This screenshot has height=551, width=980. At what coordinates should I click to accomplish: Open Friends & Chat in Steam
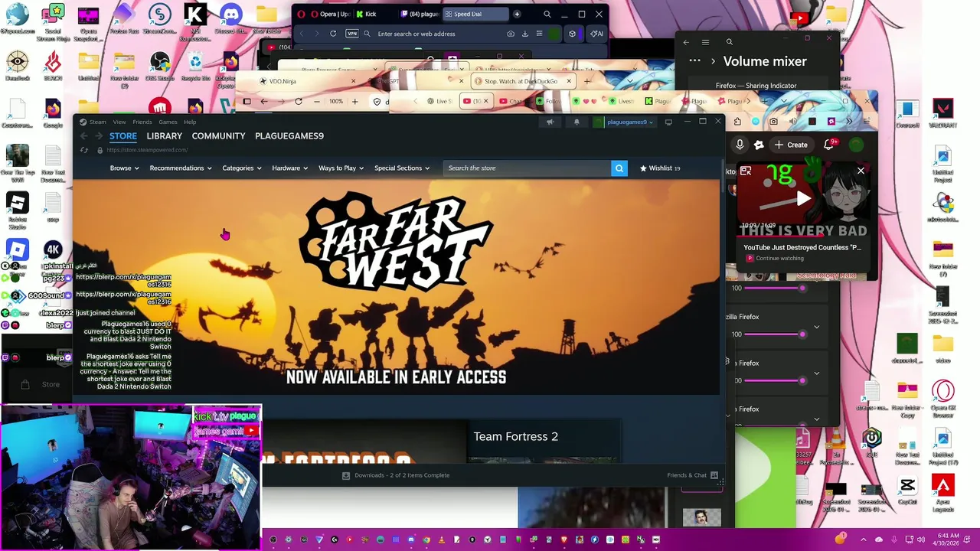click(x=692, y=475)
